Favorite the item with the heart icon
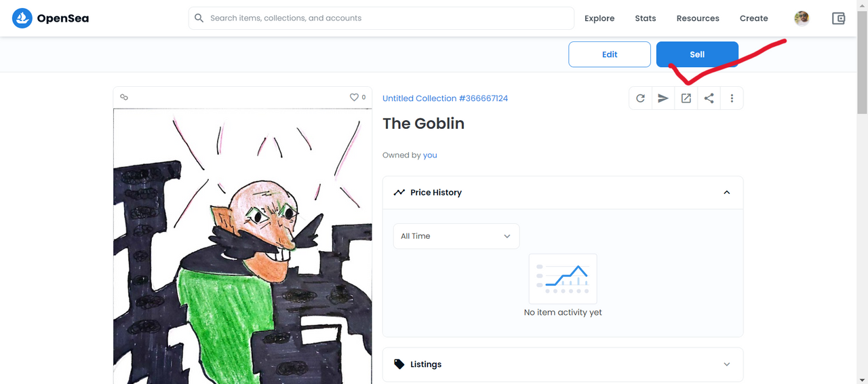Screen dimensions: 868x384 354,97
